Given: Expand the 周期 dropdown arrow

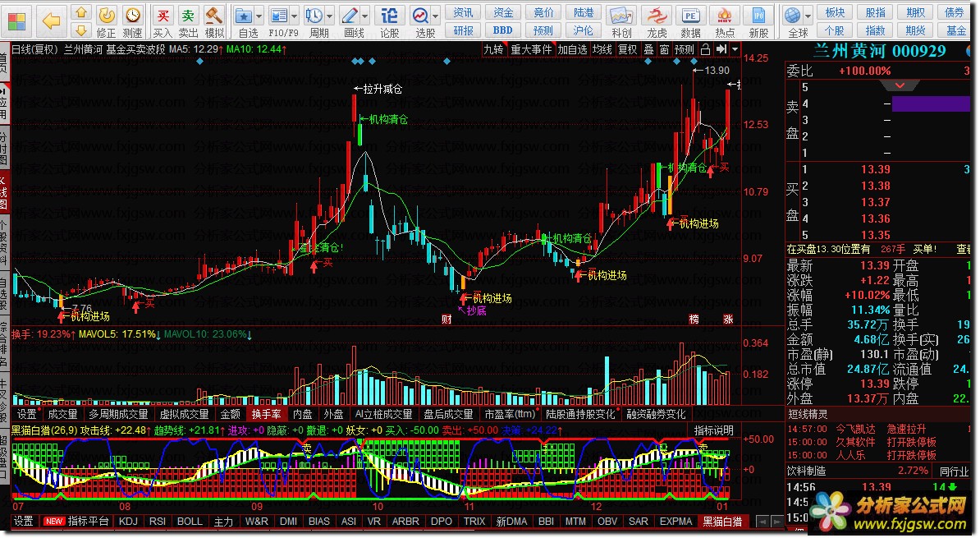Looking at the screenshot, I should pos(329,16).
